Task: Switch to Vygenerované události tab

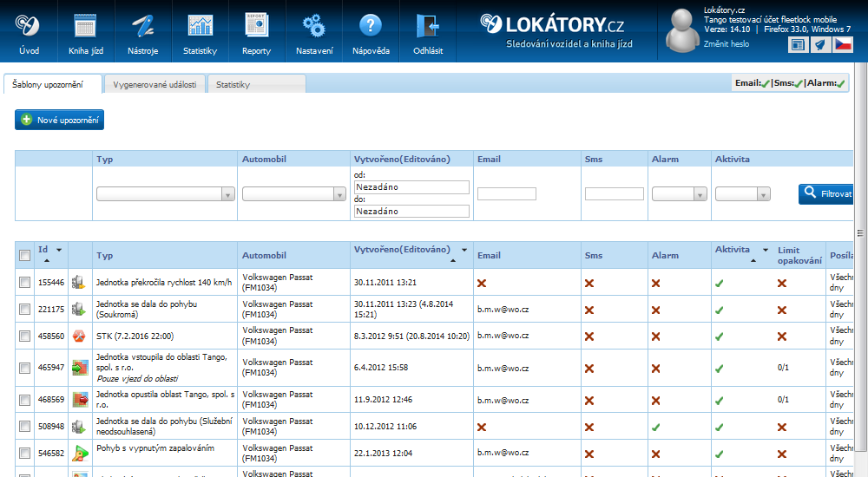Action: pos(155,84)
